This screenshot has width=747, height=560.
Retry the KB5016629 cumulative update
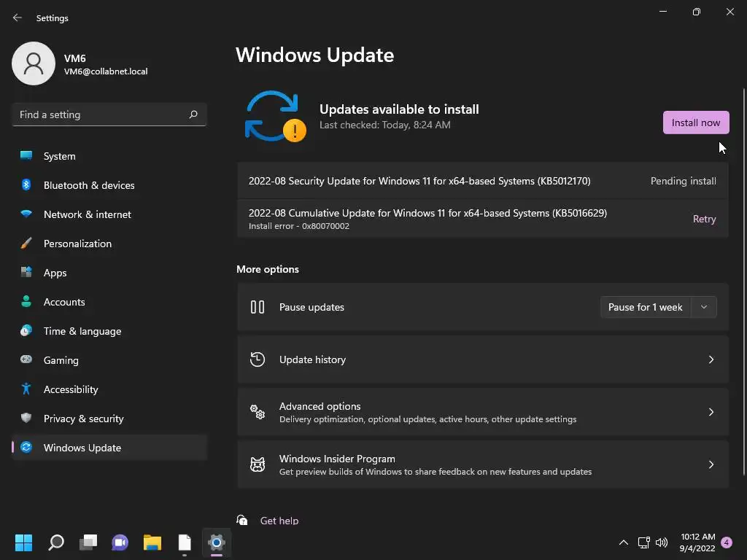coord(704,219)
